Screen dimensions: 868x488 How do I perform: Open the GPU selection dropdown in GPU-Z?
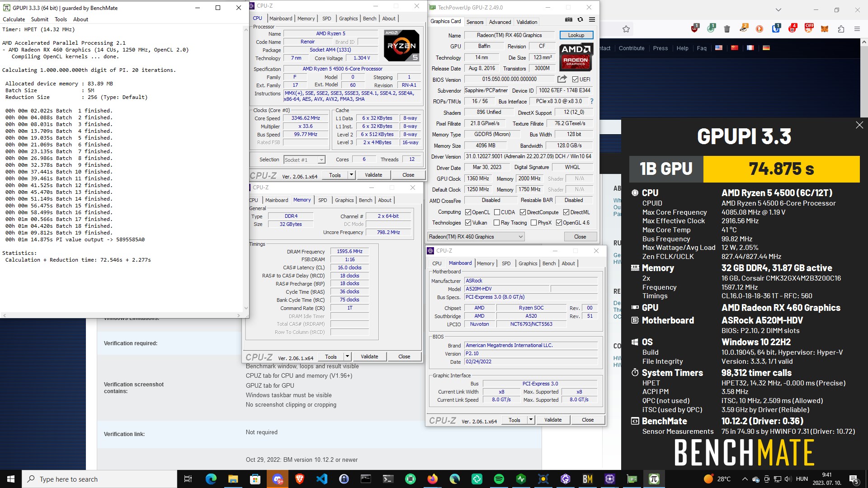coord(476,237)
